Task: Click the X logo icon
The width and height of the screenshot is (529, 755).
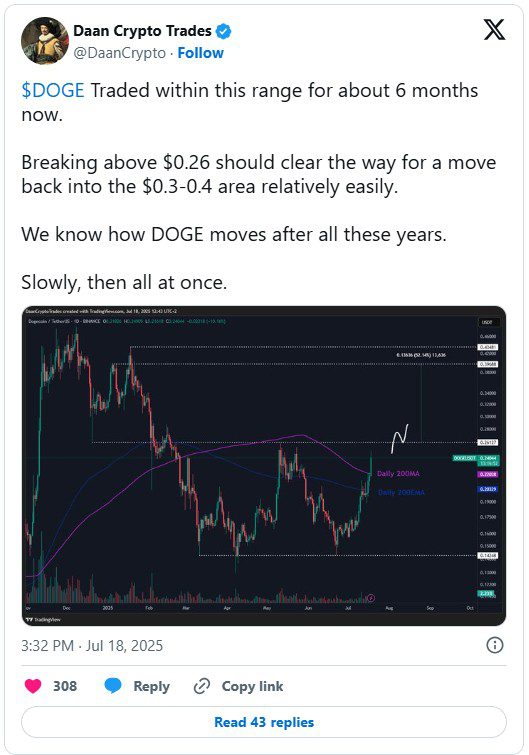Action: 494,29
